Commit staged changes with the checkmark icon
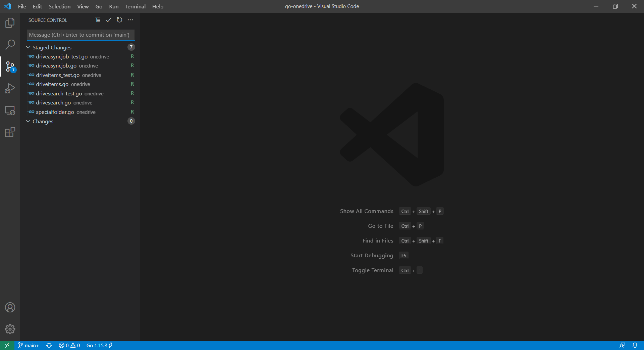Screen dimensions: 644x350 click(x=108, y=20)
